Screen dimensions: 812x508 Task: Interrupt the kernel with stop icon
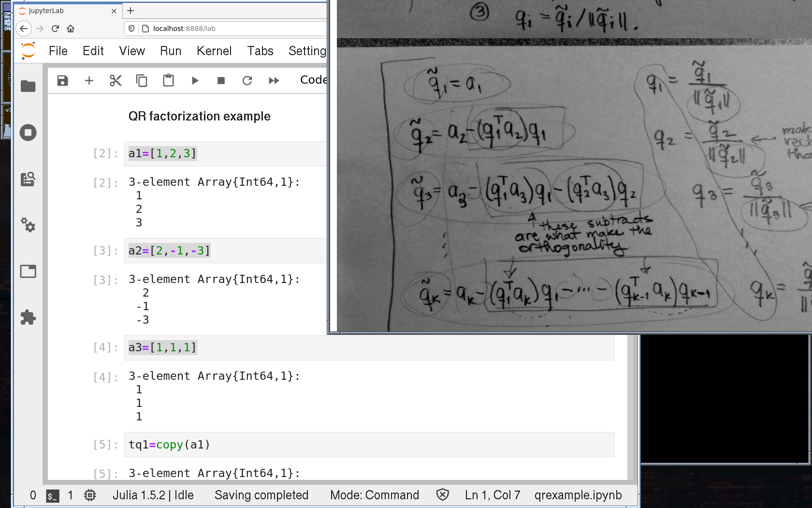tap(221, 80)
